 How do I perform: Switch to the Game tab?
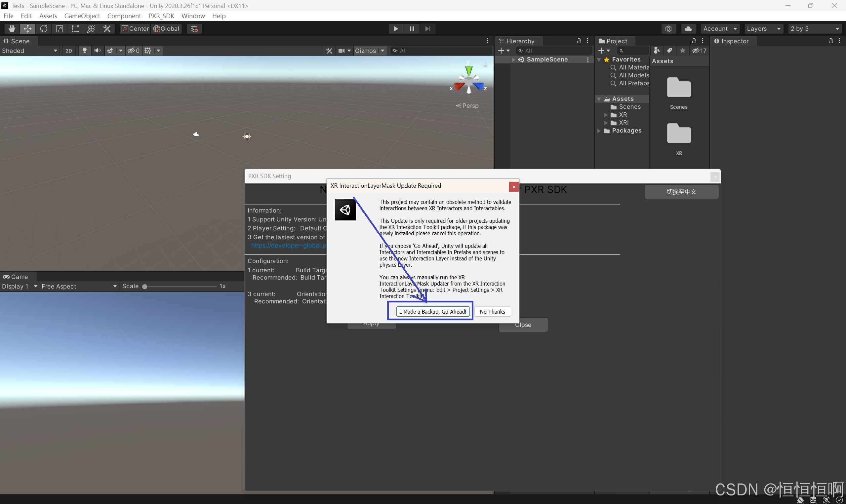click(16, 277)
